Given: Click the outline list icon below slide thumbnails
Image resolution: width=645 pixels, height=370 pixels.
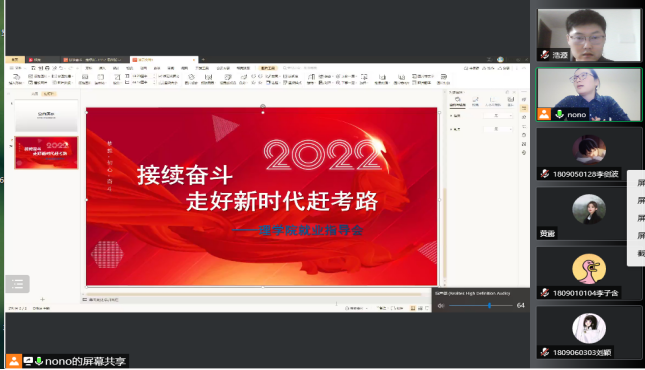Looking at the screenshot, I should coord(17,284).
